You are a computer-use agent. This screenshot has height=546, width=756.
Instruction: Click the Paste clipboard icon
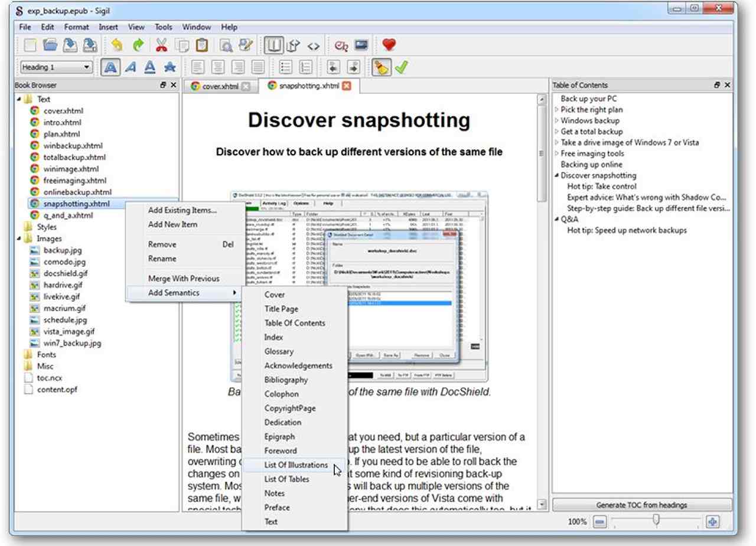coord(201,45)
